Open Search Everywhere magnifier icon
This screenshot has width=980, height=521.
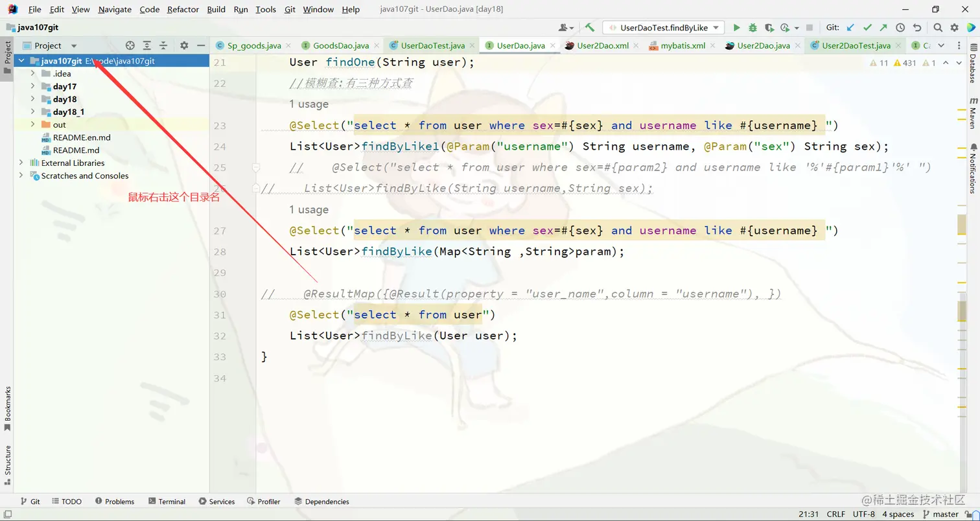pos(938,28)
